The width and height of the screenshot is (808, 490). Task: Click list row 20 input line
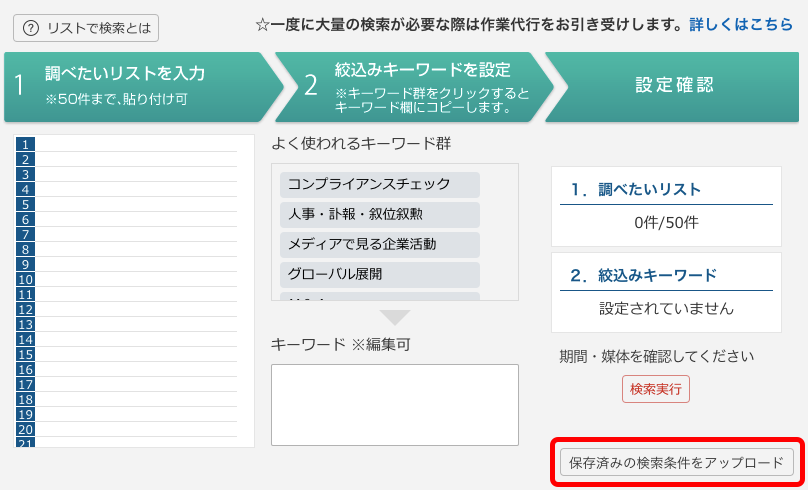click(x=136, y=429)
